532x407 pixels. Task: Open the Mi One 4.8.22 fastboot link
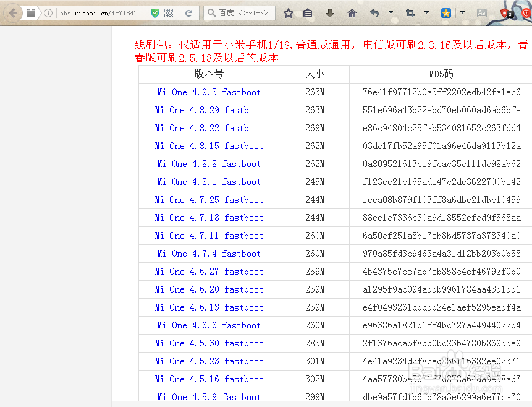coord(209,128)
